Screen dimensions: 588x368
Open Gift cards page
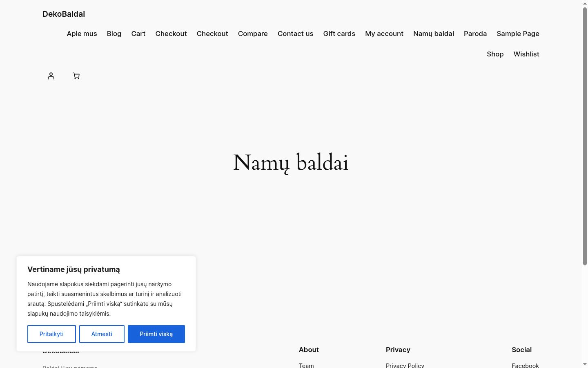(x=339, y=34)
